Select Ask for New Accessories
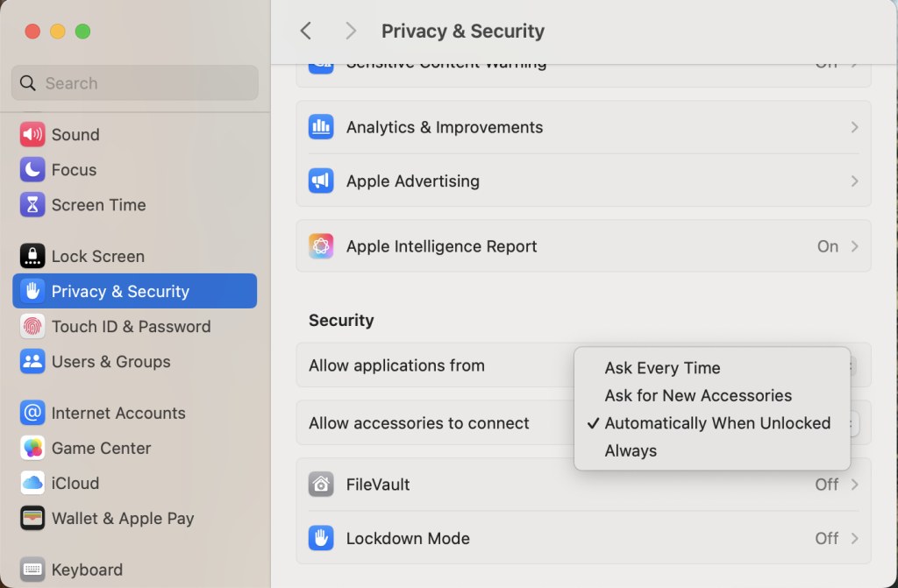 (x=698, y=395)
